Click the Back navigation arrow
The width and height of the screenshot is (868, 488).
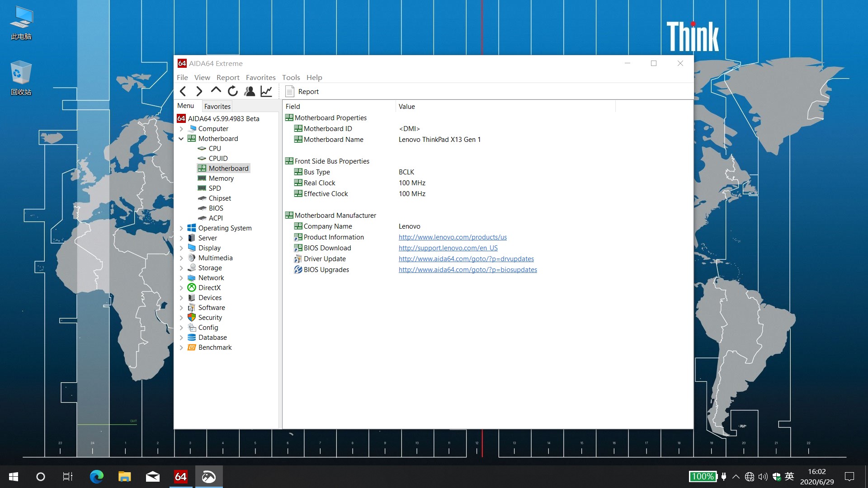tap(183, 91)
